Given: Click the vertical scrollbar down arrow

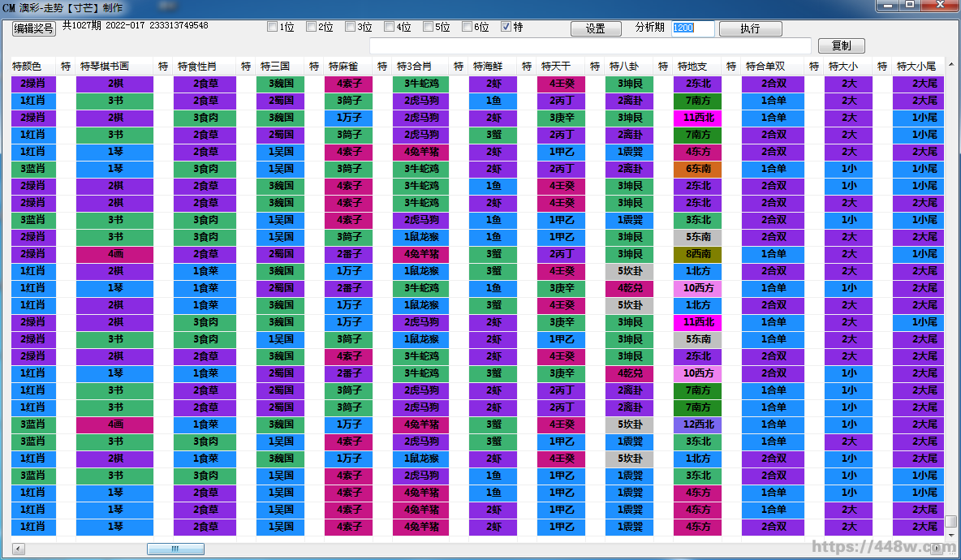Looking at the screenshot, I should [x=951, y=536].
